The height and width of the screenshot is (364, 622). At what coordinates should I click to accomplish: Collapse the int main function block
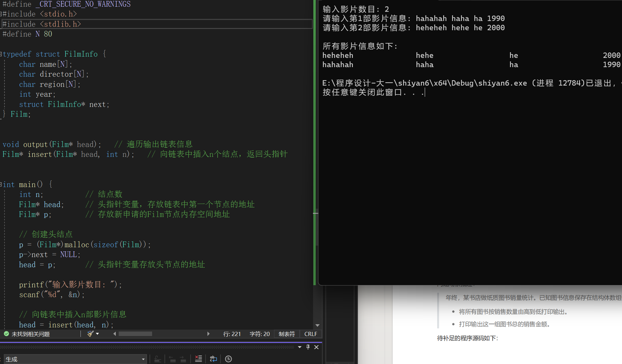click(1, 184)
